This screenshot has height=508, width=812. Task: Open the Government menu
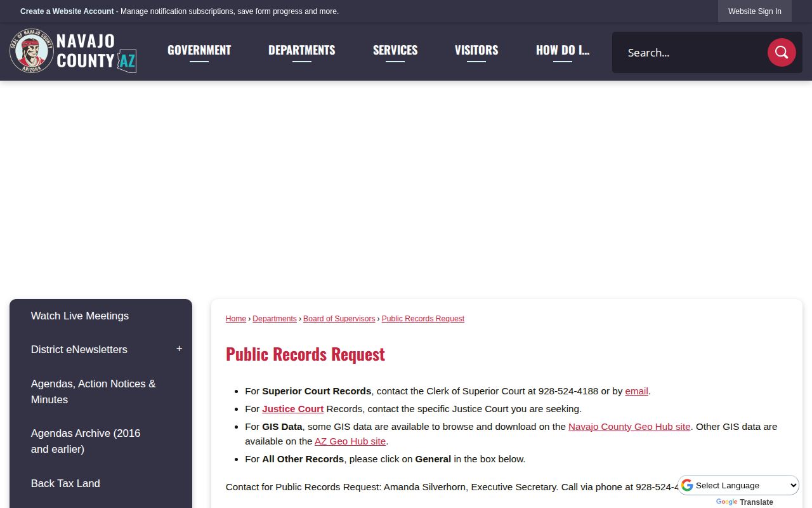click(199, 50)
